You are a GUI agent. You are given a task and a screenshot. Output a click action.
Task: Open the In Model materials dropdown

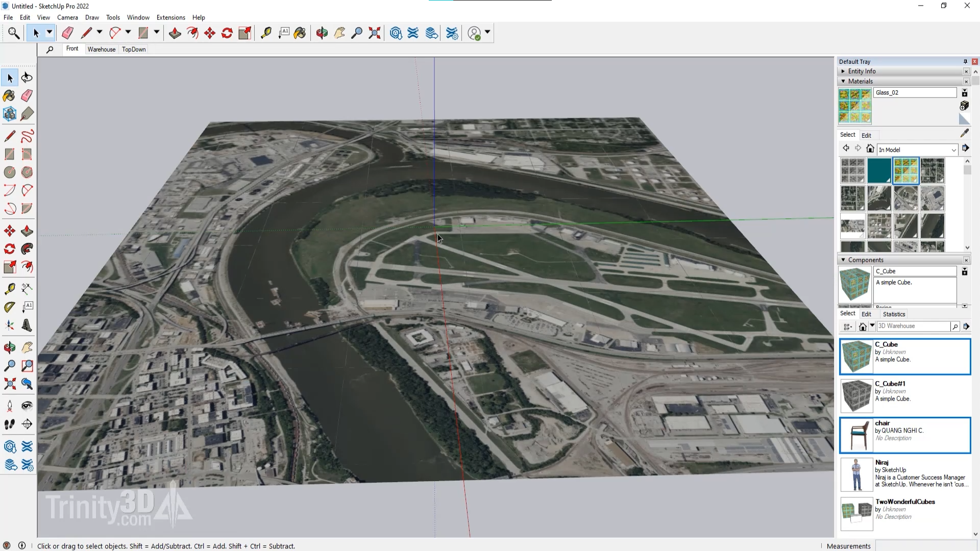coord(953,150)
